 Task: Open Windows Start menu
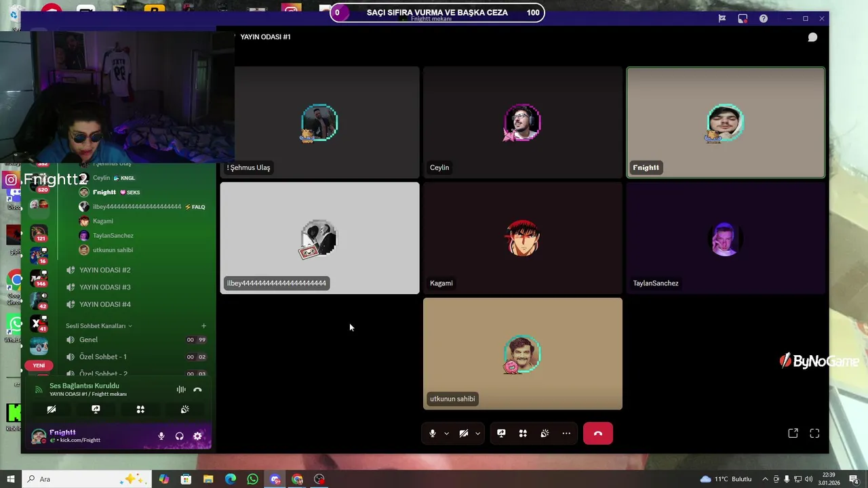pyautogui.click(x=10, y=479)
